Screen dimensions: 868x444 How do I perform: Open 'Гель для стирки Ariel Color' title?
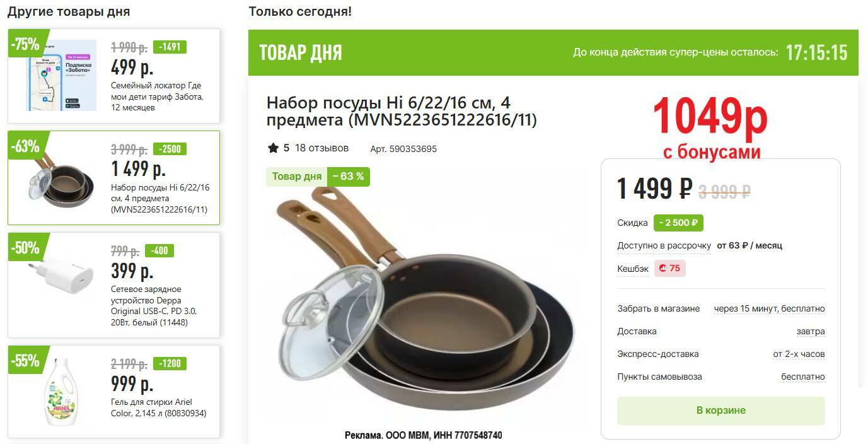[159, 408]
